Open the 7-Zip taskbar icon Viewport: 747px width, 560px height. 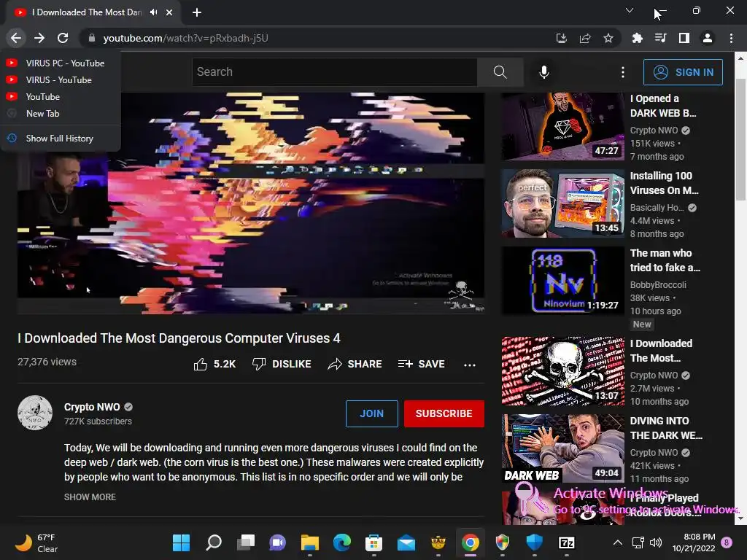pyautogui.click(x=566, y=542)
